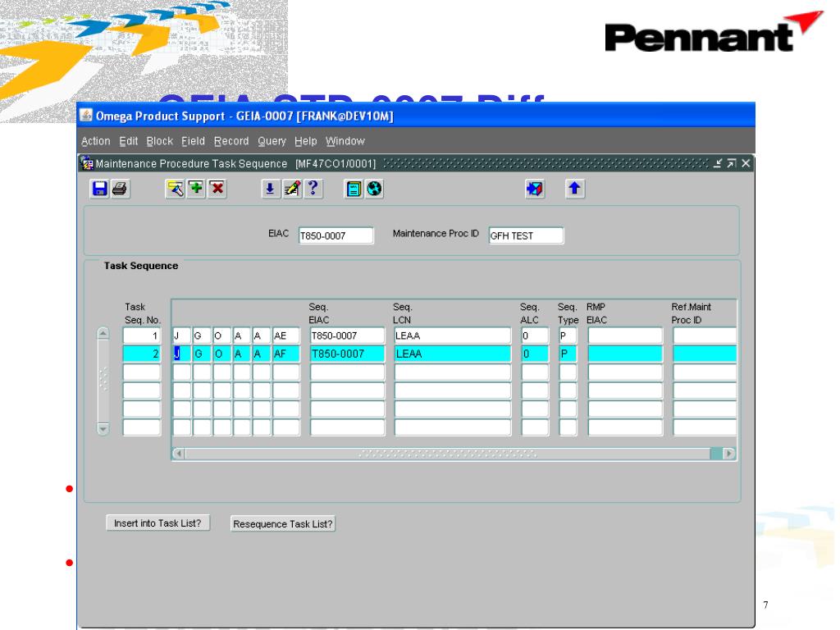840x630 pixels.
Task: Click the horizontal scrollbar right arrow
Action: pyautogui.click(x=728, y=454)
